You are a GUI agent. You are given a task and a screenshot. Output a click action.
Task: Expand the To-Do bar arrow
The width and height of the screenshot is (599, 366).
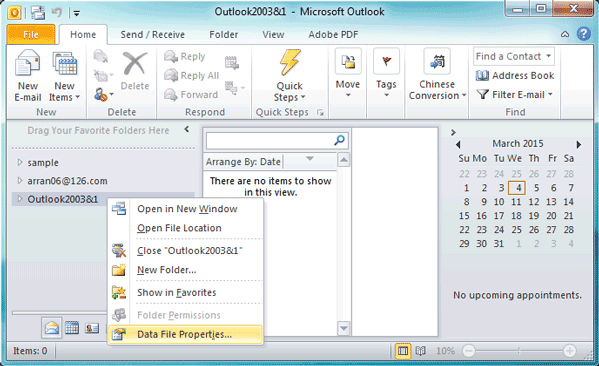tap(453, 132)
